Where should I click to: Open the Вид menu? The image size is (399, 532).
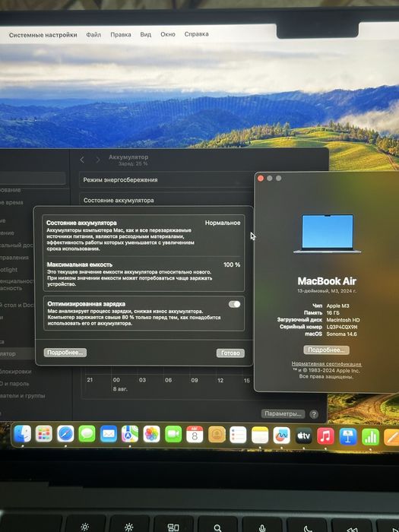(x=146, y=34)
